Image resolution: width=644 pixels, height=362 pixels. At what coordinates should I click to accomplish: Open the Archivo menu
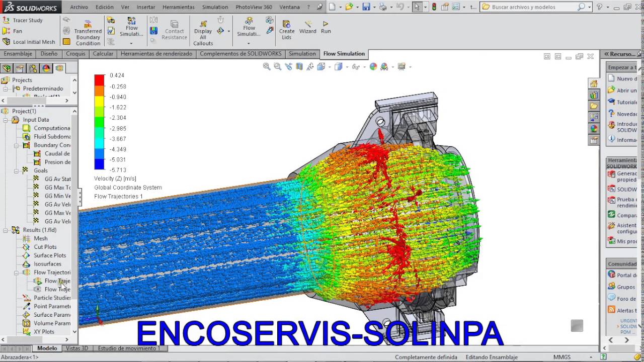pos(79,7)
